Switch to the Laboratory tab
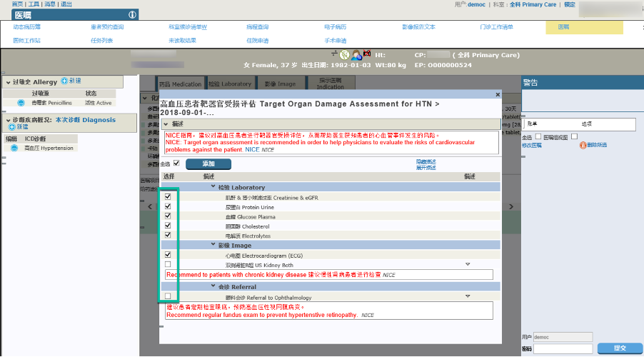Screen dimensions: 644x357 click(230, 84)
